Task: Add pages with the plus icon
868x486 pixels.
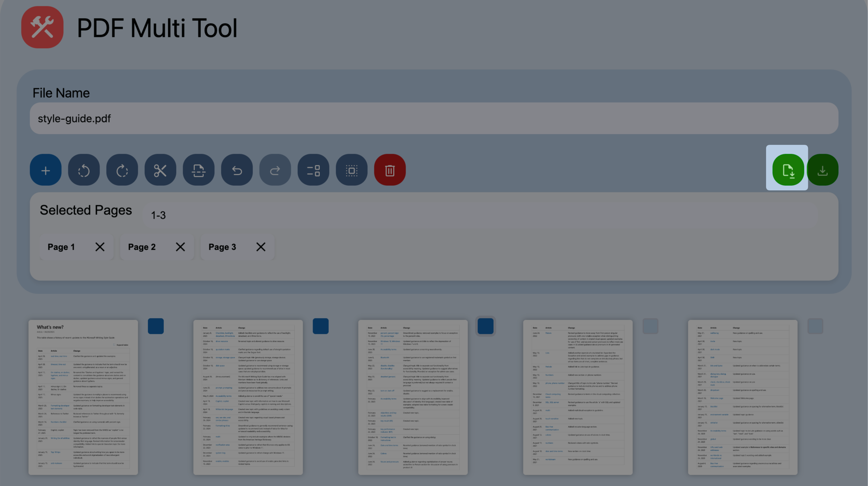Action: click(46, 170)
